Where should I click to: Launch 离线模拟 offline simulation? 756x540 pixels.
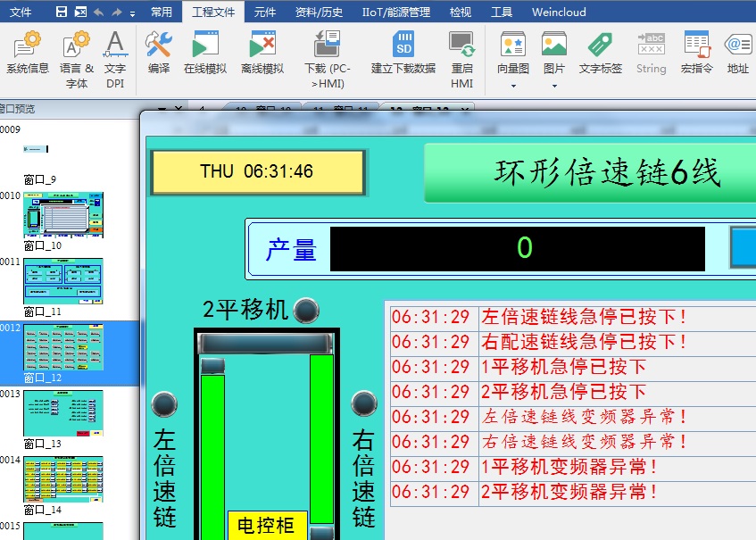click(262, 52)
